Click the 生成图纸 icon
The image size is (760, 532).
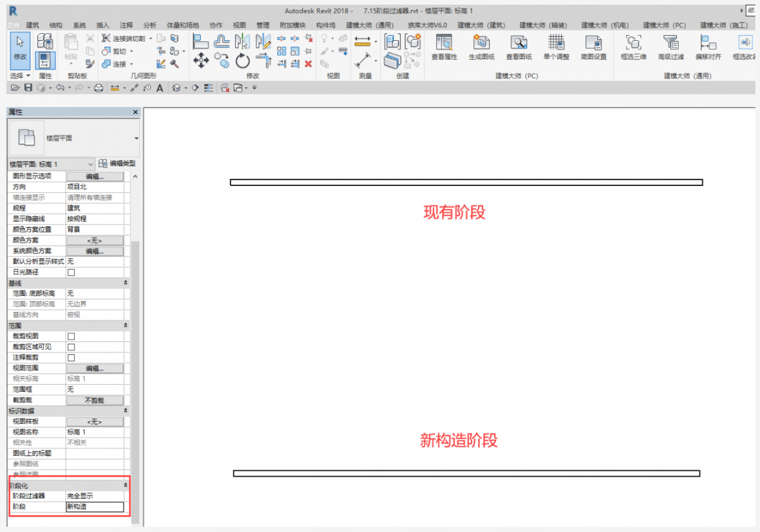pyautogui.click(x=480, y=47)
